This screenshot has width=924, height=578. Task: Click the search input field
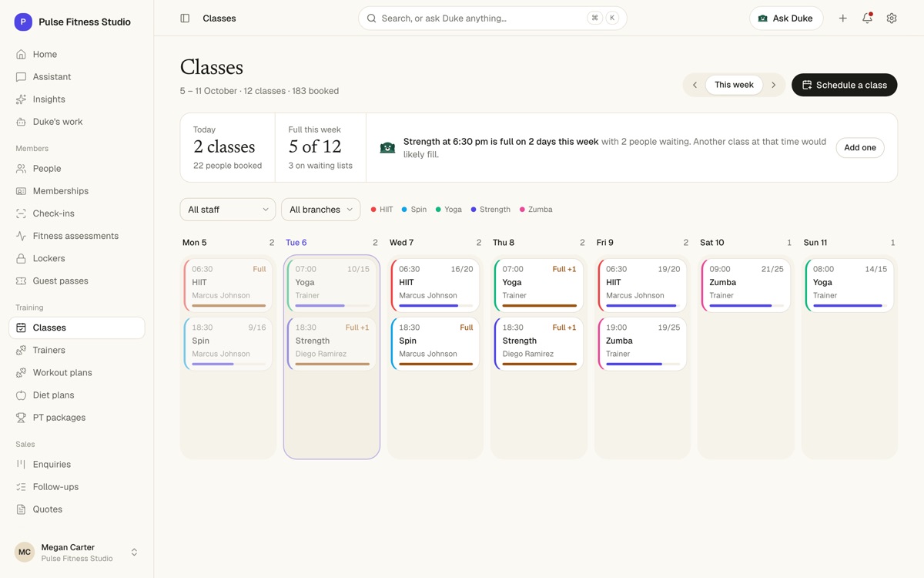pos(493,18)
